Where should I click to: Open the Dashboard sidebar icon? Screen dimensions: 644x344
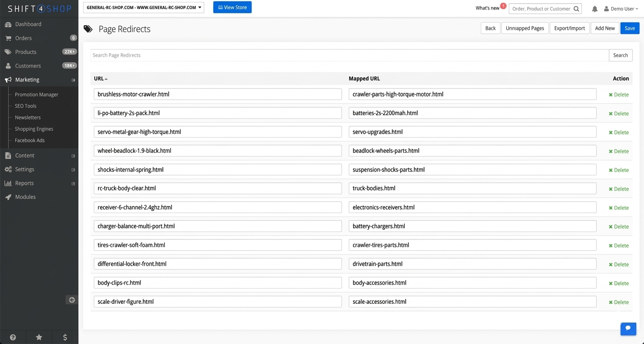coord(8,24)
